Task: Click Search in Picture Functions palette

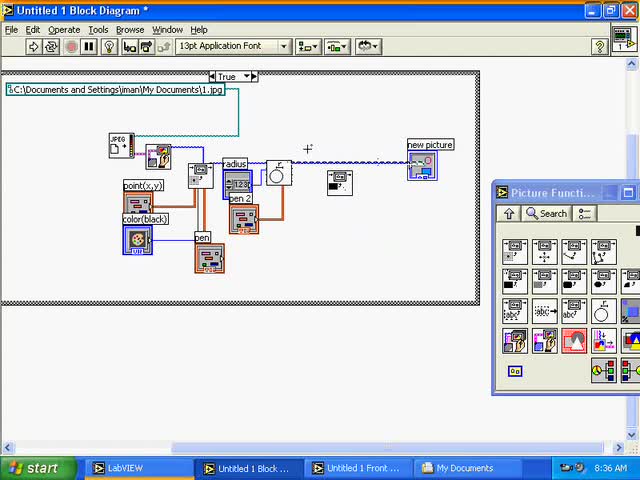Action: point(546,213)
